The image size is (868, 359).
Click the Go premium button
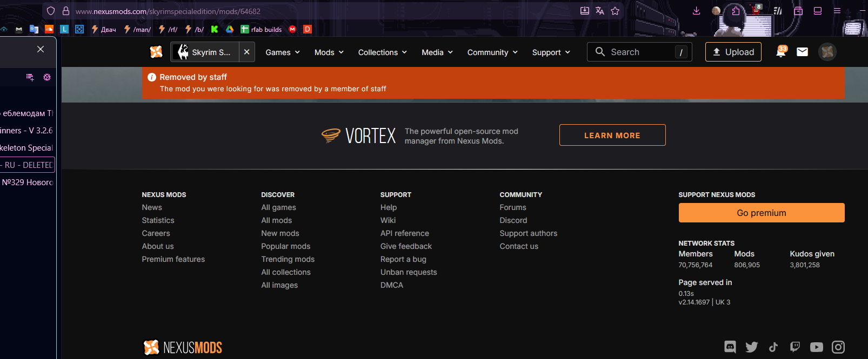pyautogui.click(x=762, y=213)
